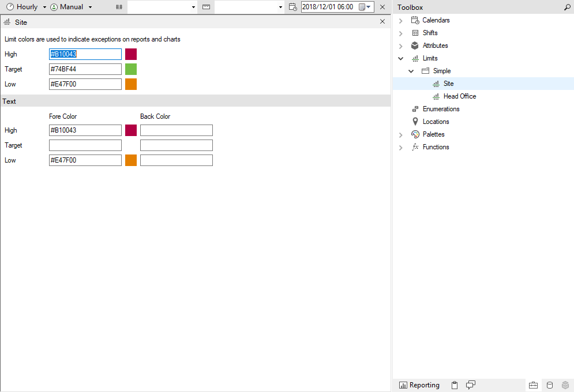Pick the Low limit orange color swatch
Viewport: 574px width, 392px height.
(131, 84)
